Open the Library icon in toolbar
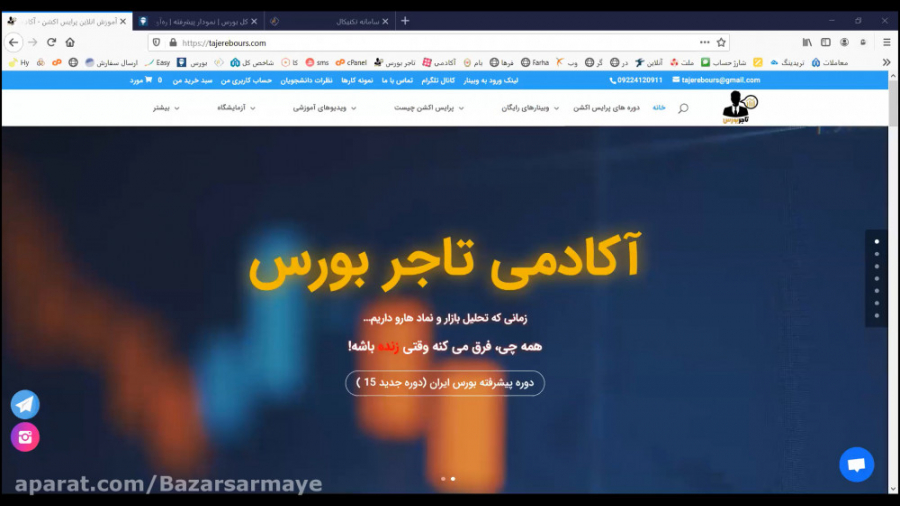Screen dimensions: 900x506 click(807, 42)
